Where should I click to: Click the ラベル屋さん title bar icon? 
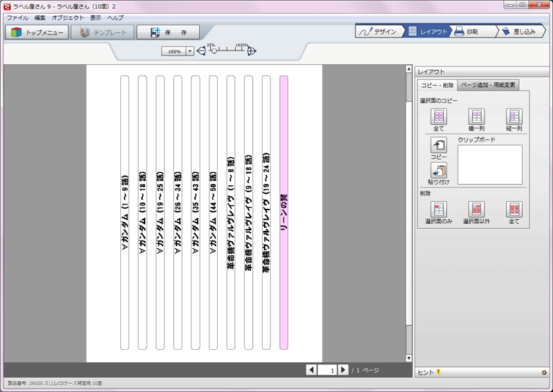7,6
